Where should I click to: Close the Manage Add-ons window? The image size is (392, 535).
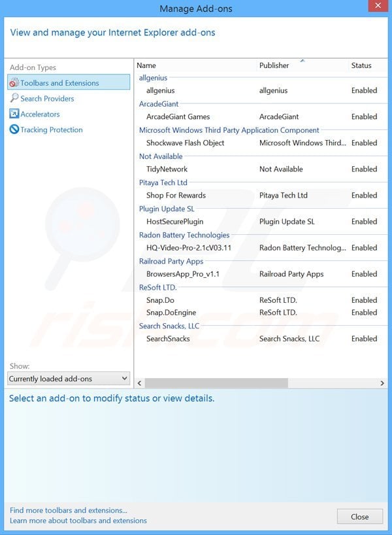pyautogui.click(x=378, y=5)
